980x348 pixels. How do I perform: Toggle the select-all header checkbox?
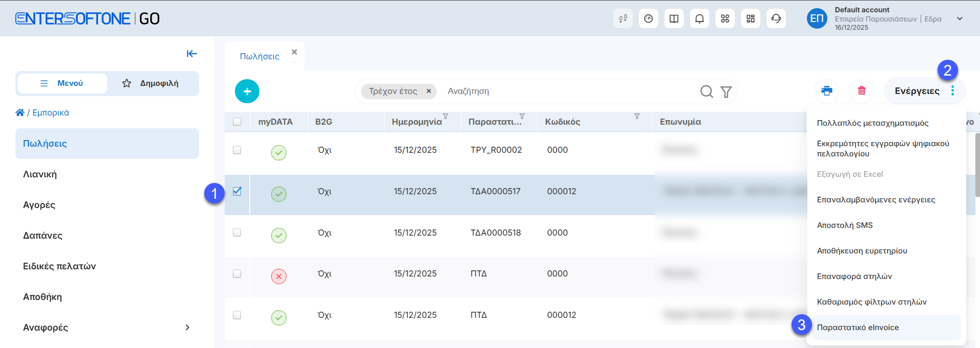tap(237, 122)
